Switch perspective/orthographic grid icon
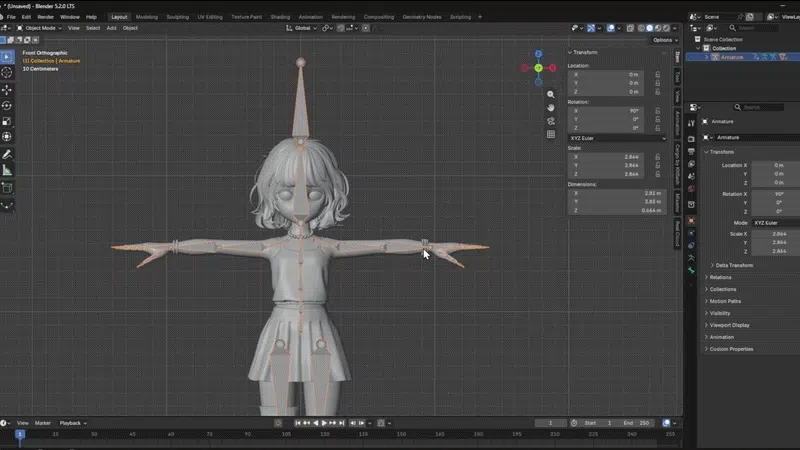Viewport: 800px width, 450px height. tap(551, 134)
